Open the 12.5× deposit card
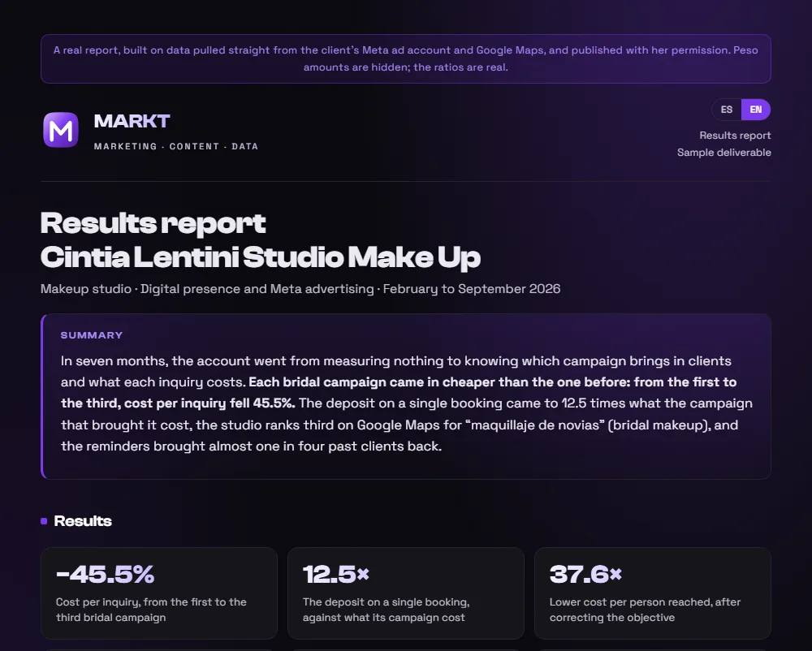 coord(406,593)
